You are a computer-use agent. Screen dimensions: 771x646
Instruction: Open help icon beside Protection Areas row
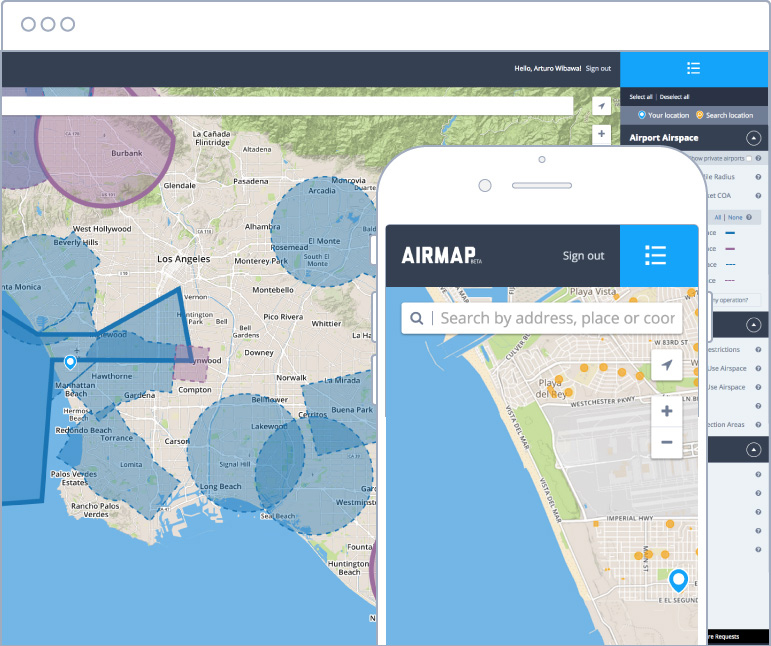pos(758,425)
